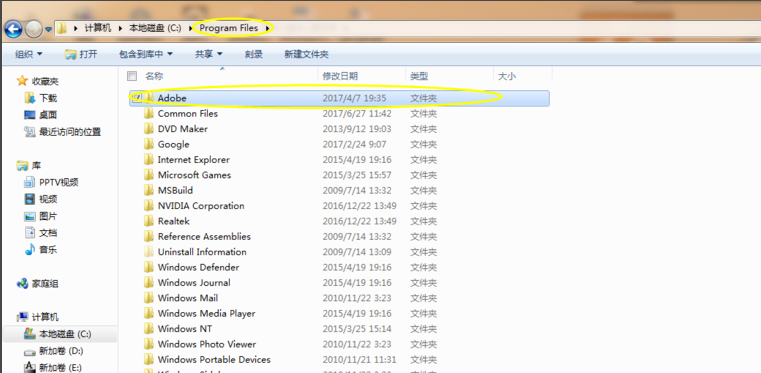Click 计算机 in the address breadcrumb
The image size is (761, 373).
[x=98, y=28]
